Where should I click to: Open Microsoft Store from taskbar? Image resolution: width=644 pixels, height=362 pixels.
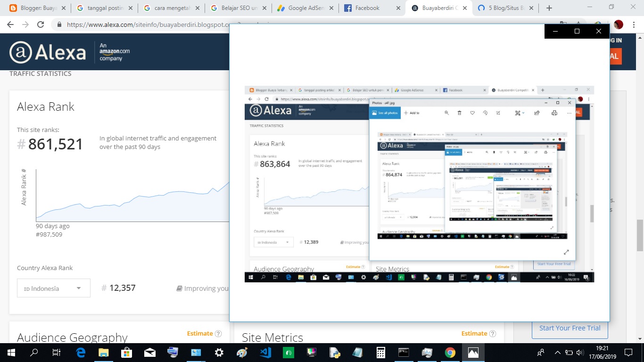point(126,352)
